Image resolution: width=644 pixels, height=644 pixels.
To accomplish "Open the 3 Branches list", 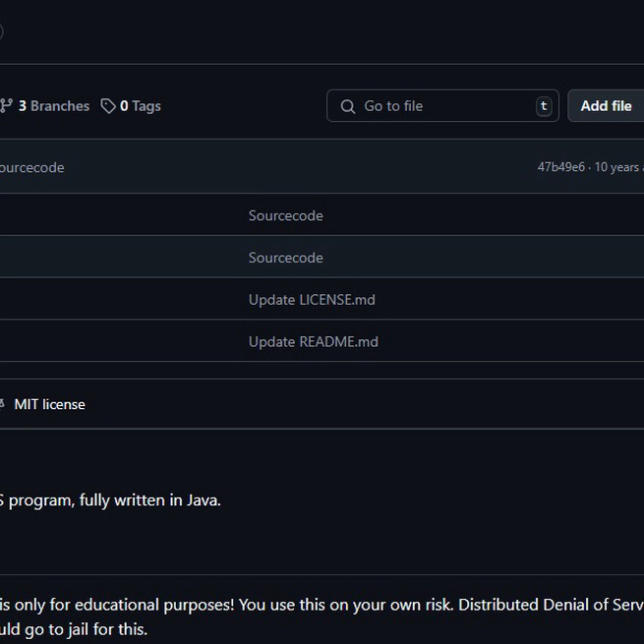I will (53, 106).
